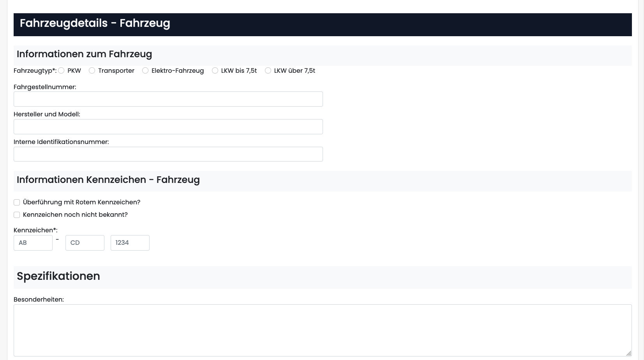
Task: Click the Interne Identifikationsnummer input field
Action: 168,154
